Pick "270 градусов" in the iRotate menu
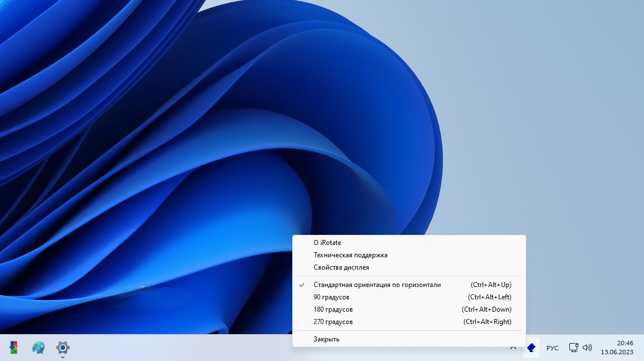644x361 pixels. 408,322
